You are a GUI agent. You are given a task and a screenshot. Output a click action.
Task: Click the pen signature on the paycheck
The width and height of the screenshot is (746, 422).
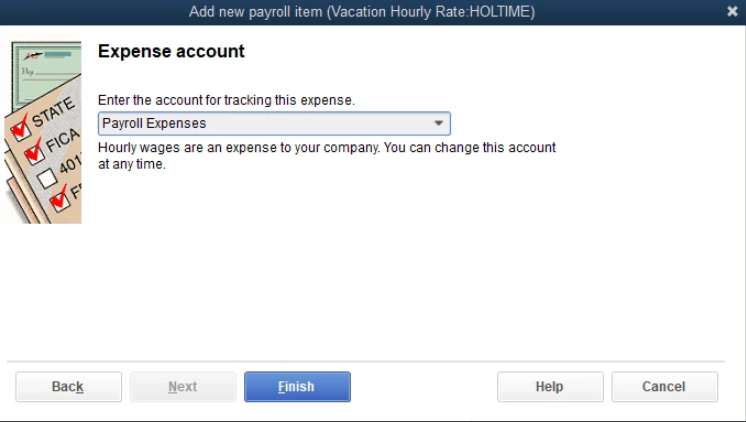(x=31, y=56)
